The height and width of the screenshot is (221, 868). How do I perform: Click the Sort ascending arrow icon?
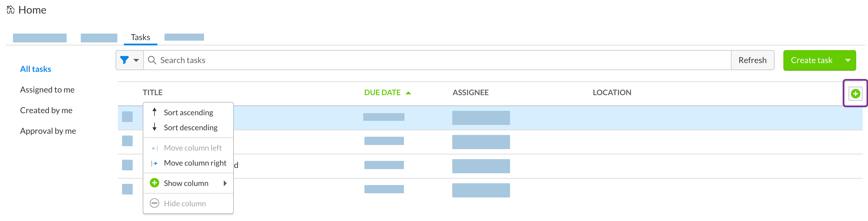tap(155, 112)
